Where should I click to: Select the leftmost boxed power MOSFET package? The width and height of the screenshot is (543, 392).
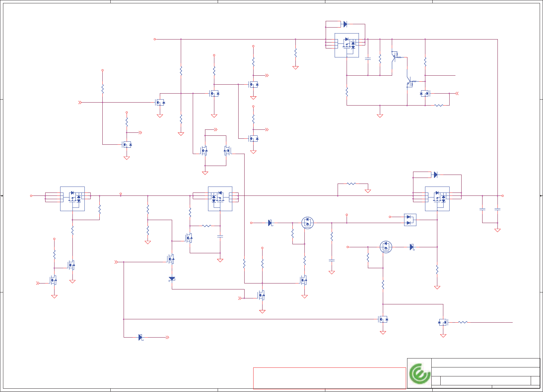(72, 198)
